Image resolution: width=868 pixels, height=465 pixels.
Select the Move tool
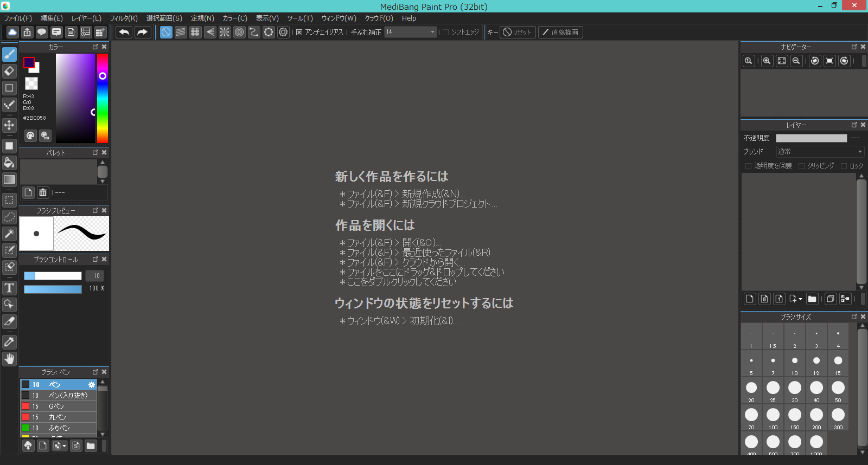pos(9,125)
